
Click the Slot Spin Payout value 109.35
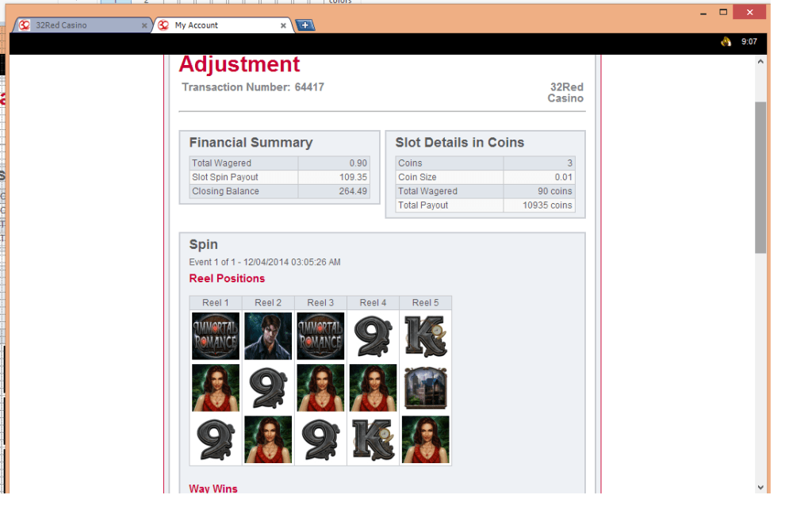(x=353, y=177)
